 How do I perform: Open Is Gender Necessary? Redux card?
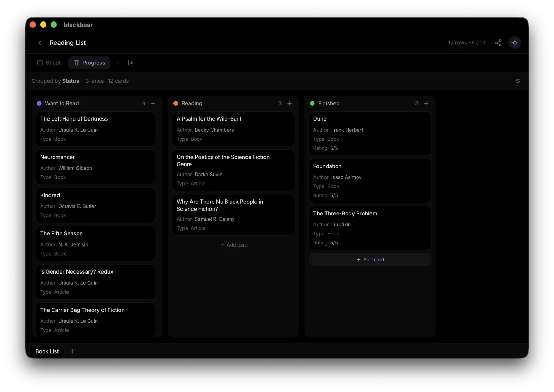pyautogui.click(x=96, y=282)
